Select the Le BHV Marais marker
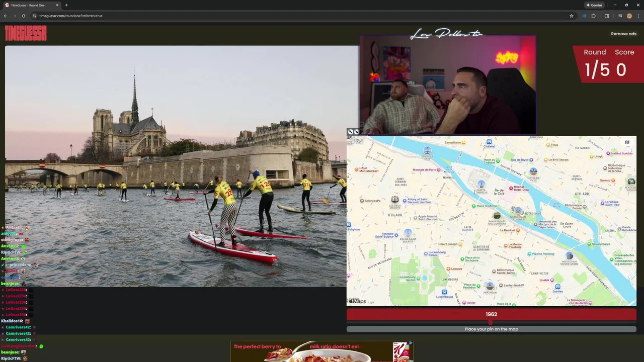The width and height of the screenshot is (644, 362). click(546, 159)
